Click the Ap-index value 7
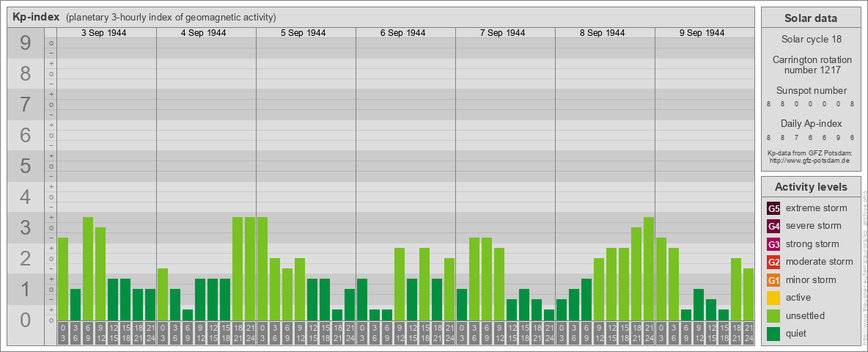This screenshot has width=868, height=352. coord(797,137)
